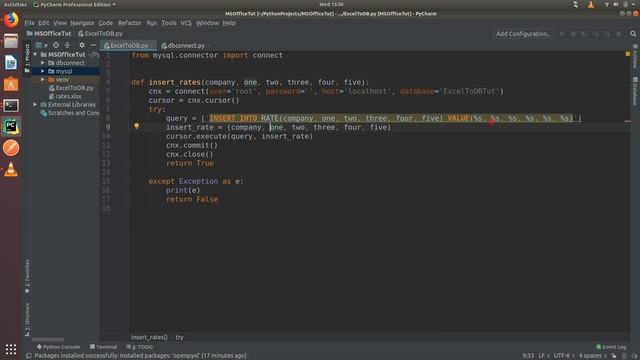Viewport: 640px width, 360px height.
Task: Click the greyed-out Debug bug icon
Action: click(x=573, y=34)
